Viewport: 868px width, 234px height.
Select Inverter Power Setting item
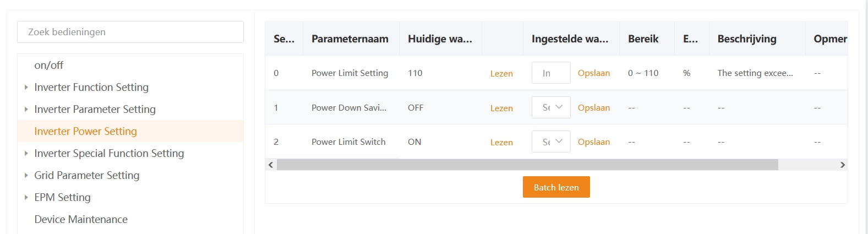pyautogui.click(x=85, y=131)
